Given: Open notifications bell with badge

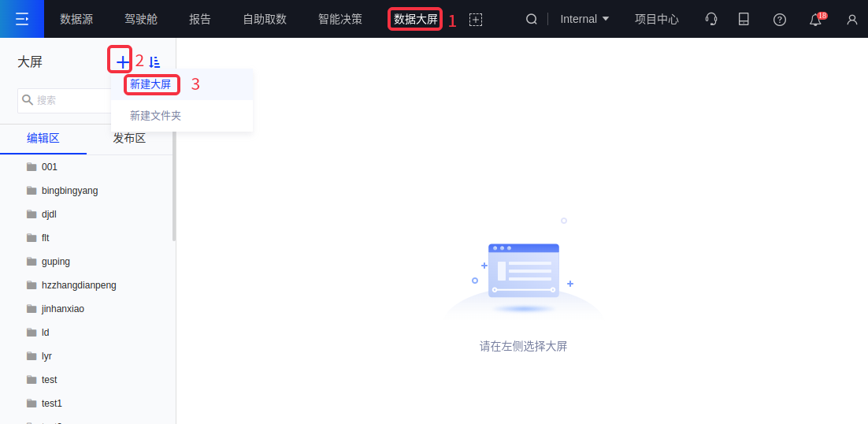Looking at the screenshot, I should pos(816,20).
